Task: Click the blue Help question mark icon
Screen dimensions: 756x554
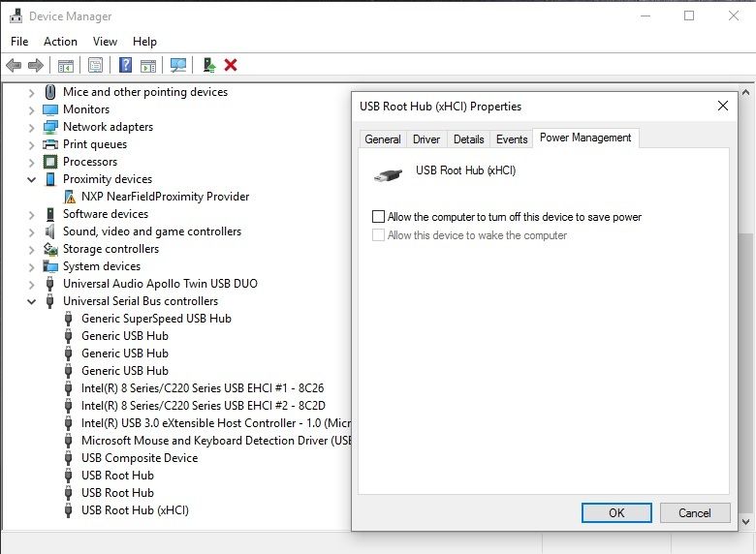Action: (125, 65)
